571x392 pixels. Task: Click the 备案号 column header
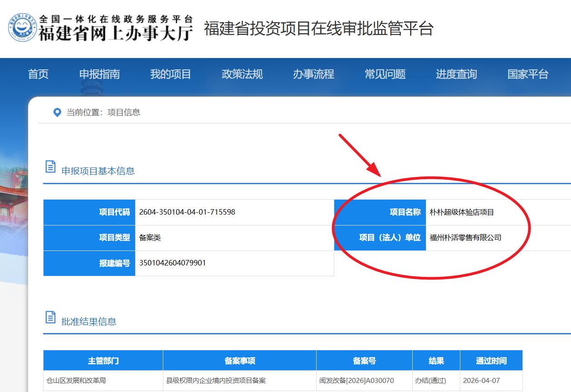pos(364,361)
